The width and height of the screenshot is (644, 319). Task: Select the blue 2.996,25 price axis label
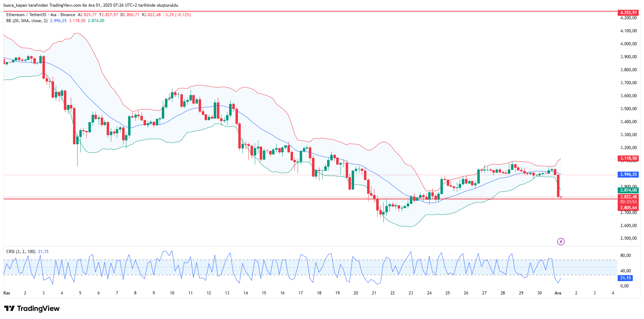point(628,174)
